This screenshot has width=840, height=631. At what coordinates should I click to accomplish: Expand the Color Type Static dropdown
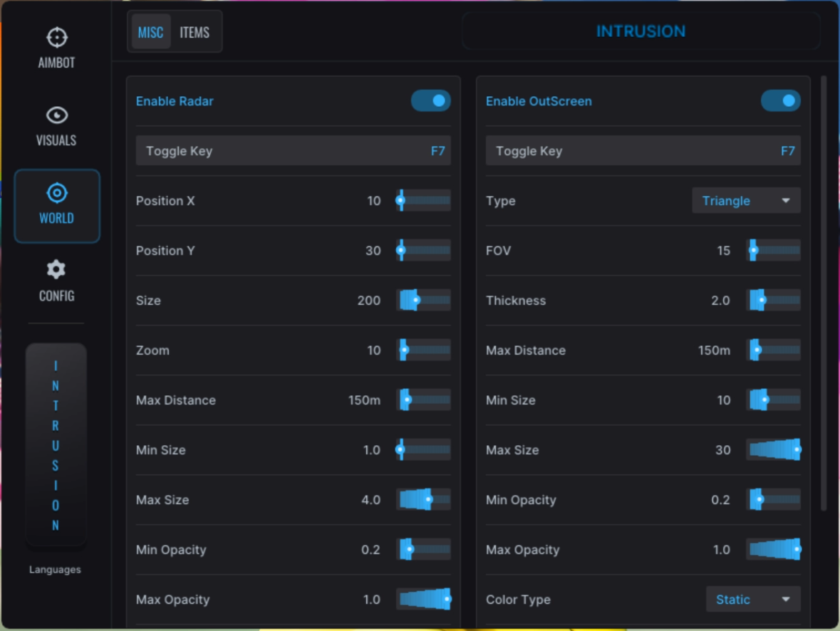[752, 600]
